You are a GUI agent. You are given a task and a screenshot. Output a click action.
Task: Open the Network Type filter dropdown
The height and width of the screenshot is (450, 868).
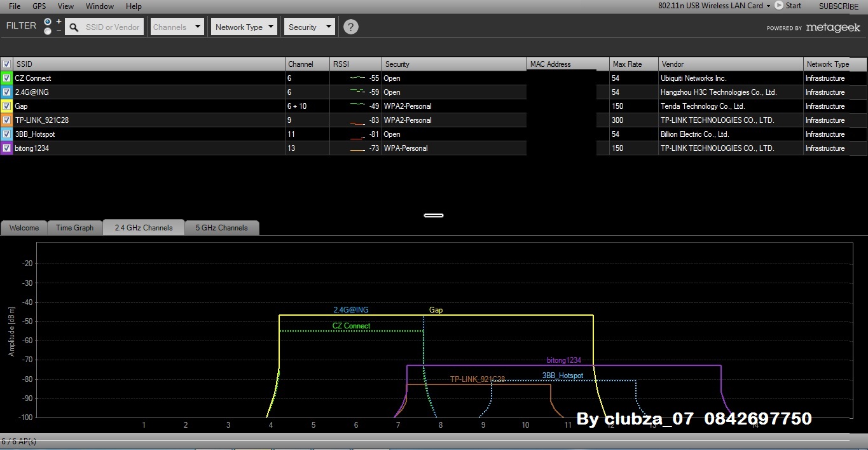(x=244, y=27)
